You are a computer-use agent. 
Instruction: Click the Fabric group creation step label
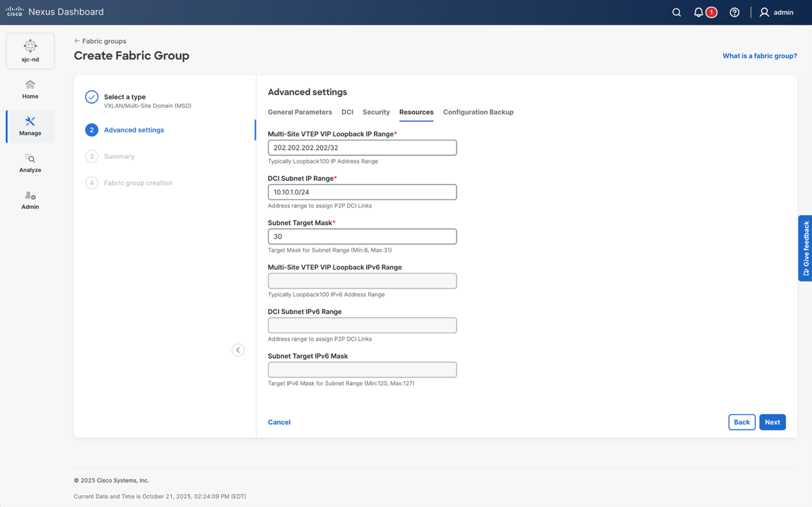138,183
